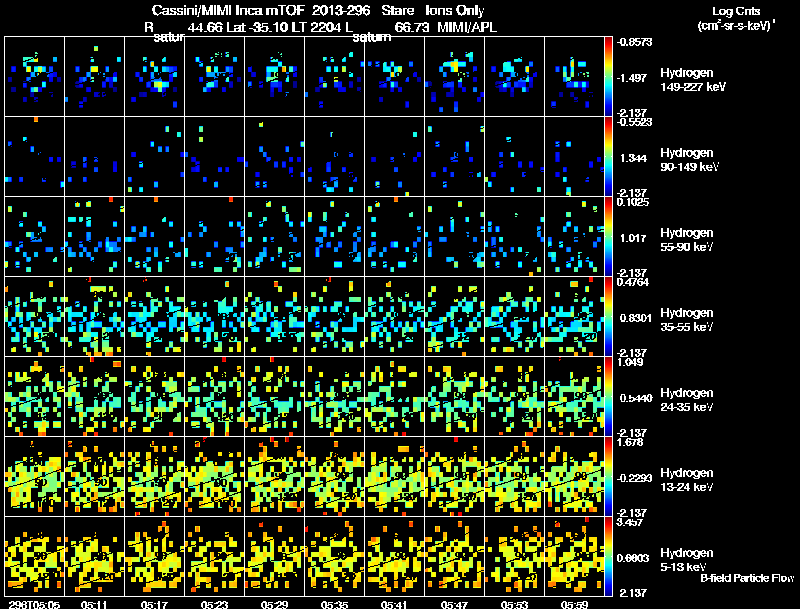Select the 13-24 keV panel at 296T05:05
Viewport: 800px width, 609px height.
pos(35,477)
